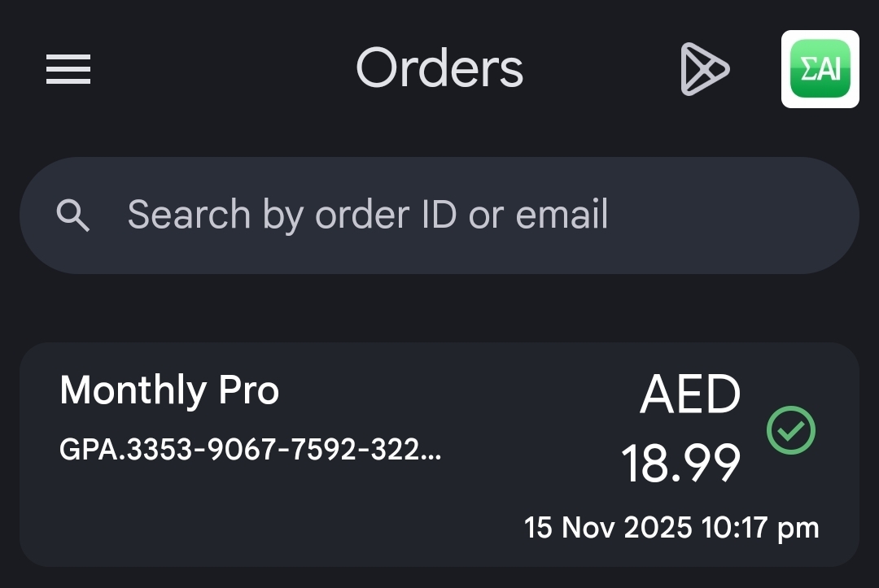The width and height of the screenshot is (879, 588).
Task: Click the 18.99 order amount
Action: coord(680,464)
